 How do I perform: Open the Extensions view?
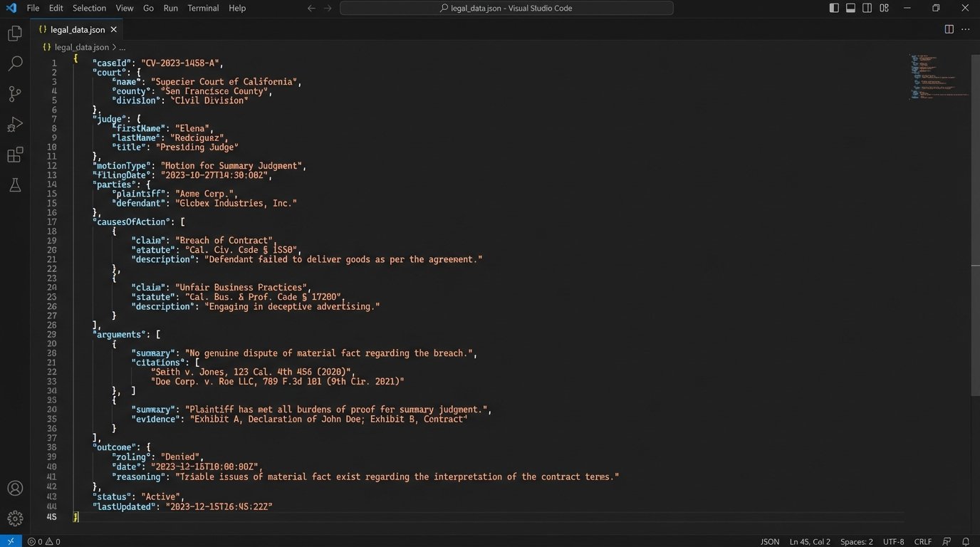coord(15,155)
